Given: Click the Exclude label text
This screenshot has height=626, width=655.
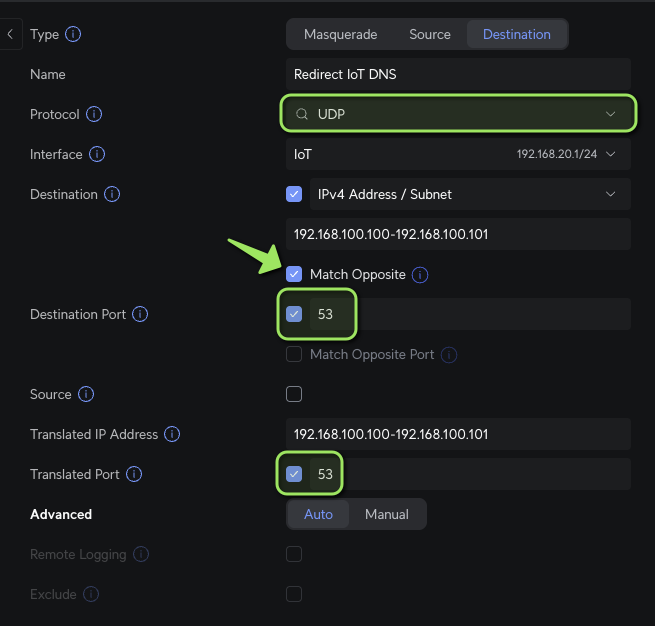Looking at the screenshot, I should point(53,594).
